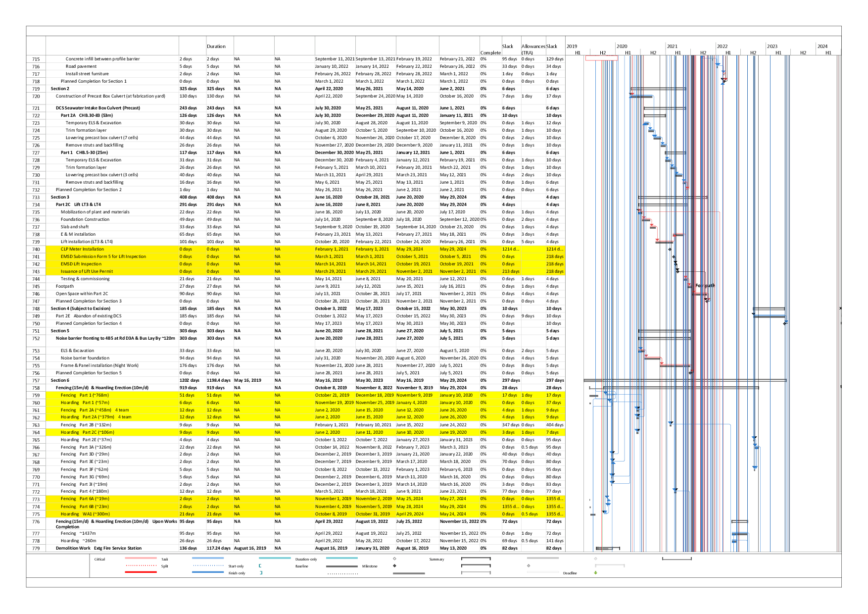Viewport: 868px width, 614px height.
Task: Click the Finish-only bracket symbol in the legend
Action: click(261, 573)
